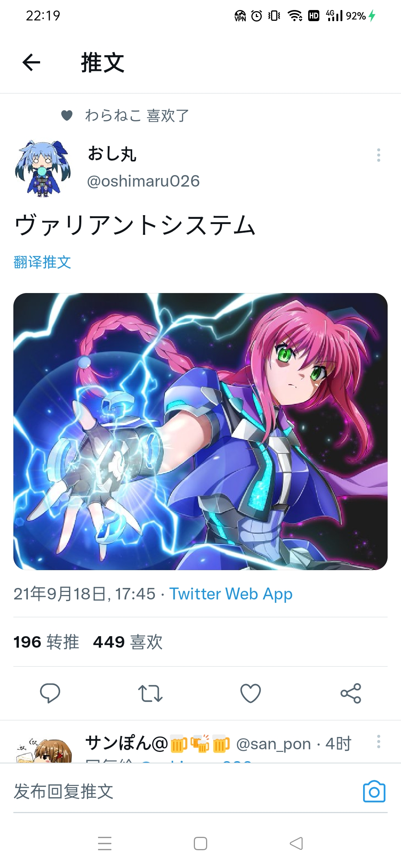Tap the camera icon in reply bar
401x868 pixels.
point(374,791)
